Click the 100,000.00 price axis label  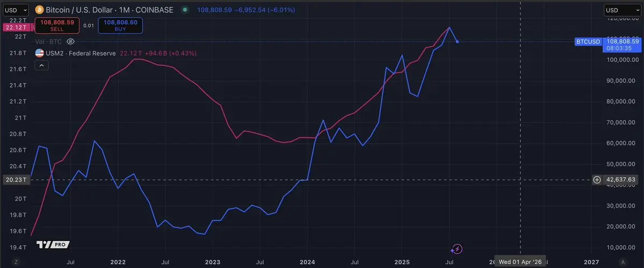coord(623,60)
